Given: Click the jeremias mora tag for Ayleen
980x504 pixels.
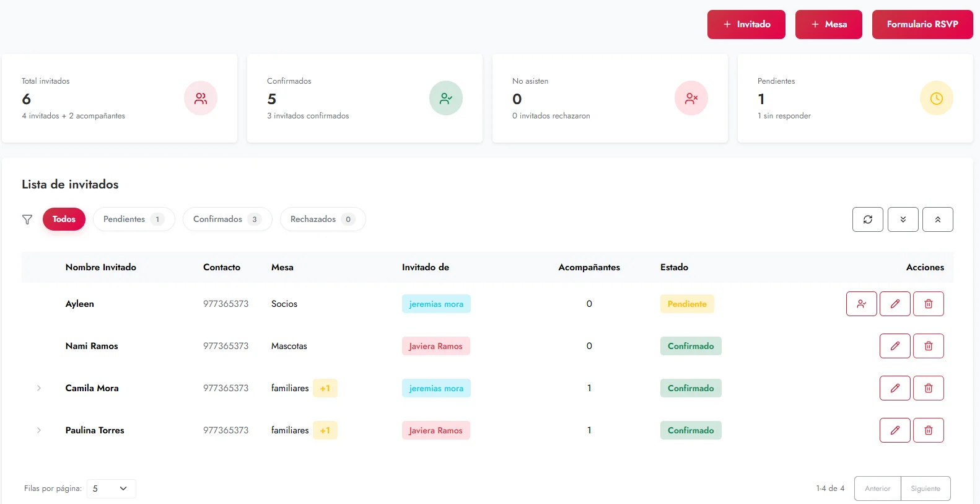Looking at the screenshot, I should click(x=436, y=304).
